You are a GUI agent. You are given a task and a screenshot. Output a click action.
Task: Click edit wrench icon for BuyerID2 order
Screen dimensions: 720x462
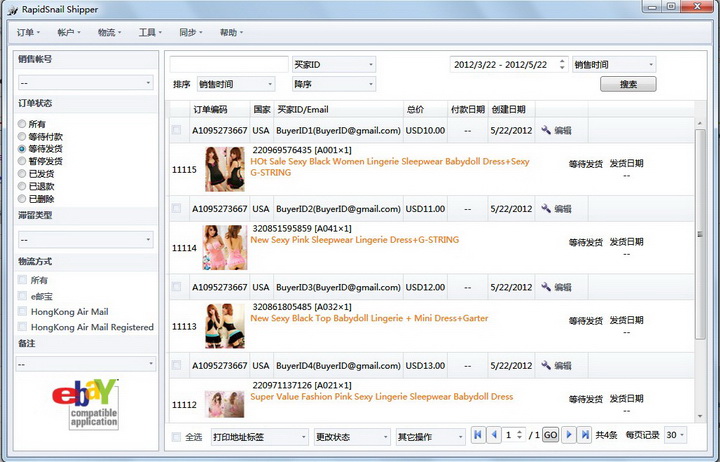coord(546,208)
